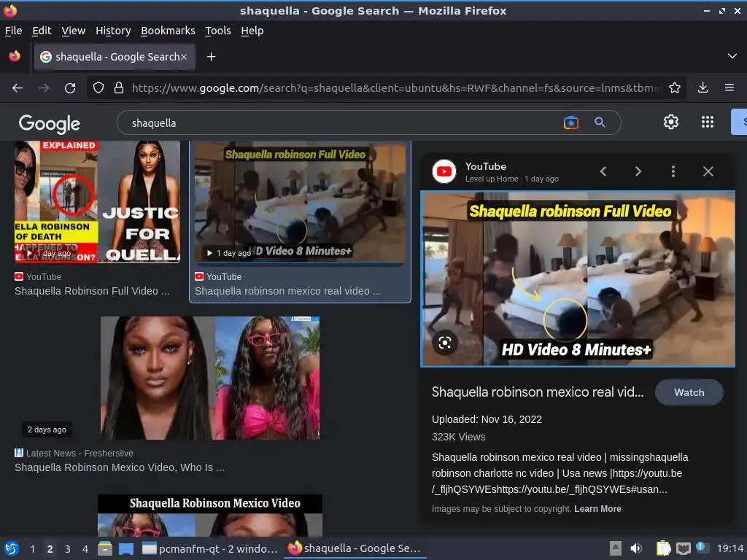Screen dimensions: 747x560
Task: Open Shaquella robinson mexico real vid... title link
Action: pyautogui.click(x=538, y=392)
